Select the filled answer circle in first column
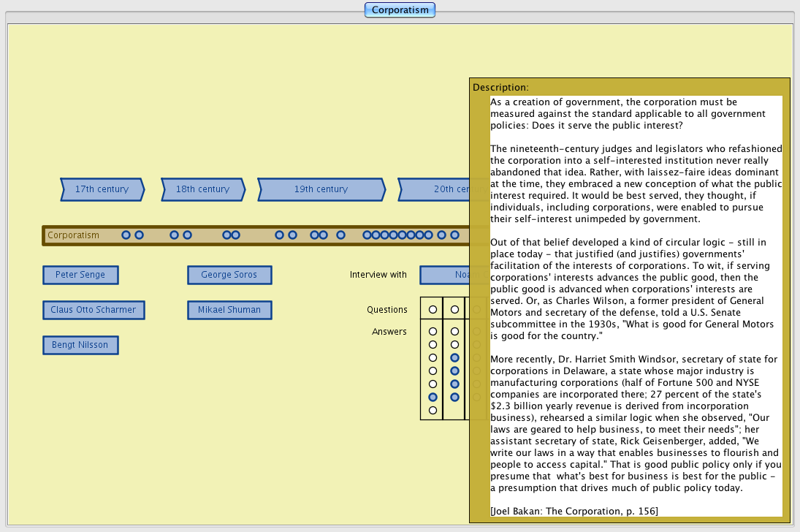800x532 pixels. 433,397
